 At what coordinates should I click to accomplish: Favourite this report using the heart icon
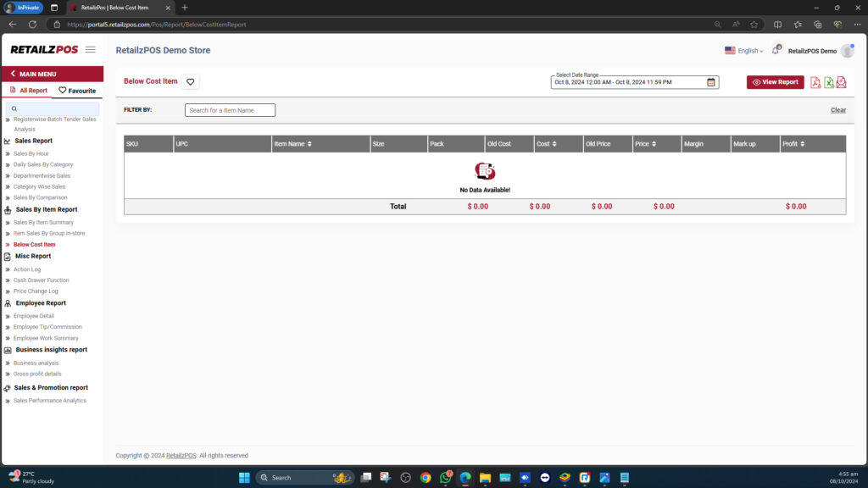point(189,81)
